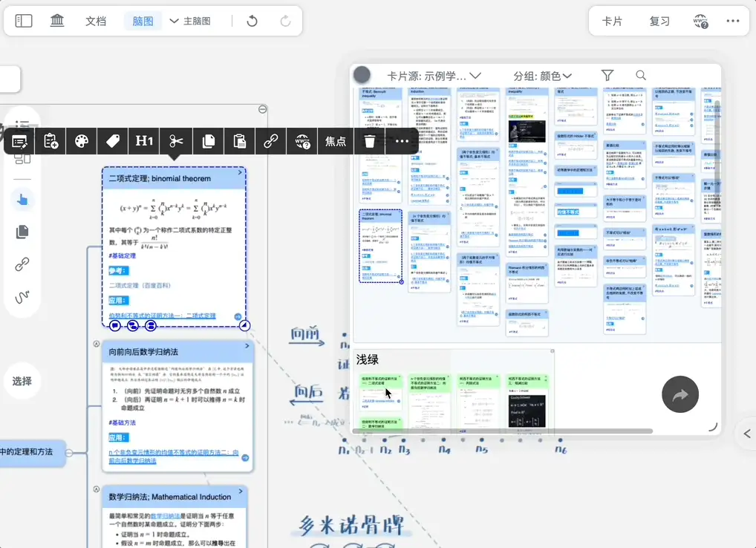This screenshot has width=756, height=548.
Task: Undo the last action
Action: point(252,22)
